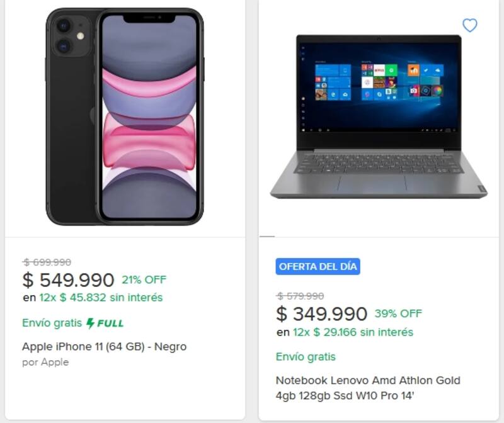Open the iPhone 11 product image
This screenshot has height=423, width=504.
(x=125, y=116)
